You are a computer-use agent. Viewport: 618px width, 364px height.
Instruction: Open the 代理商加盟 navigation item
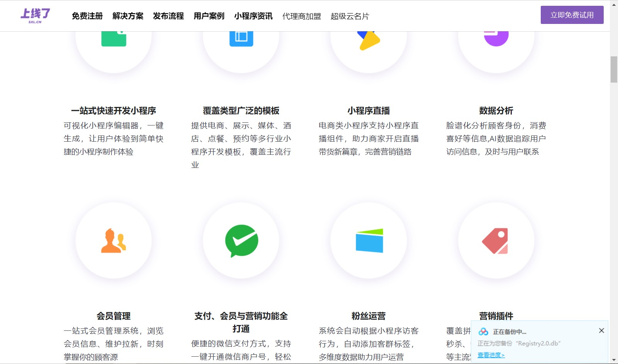pyautogui.click(x=302, y=16)
